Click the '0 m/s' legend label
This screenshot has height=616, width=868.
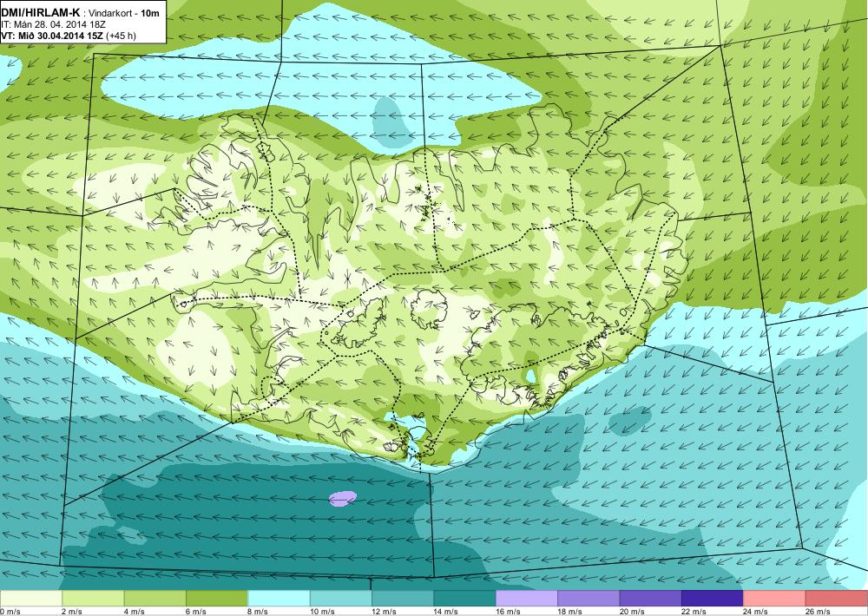click(10, 611)
